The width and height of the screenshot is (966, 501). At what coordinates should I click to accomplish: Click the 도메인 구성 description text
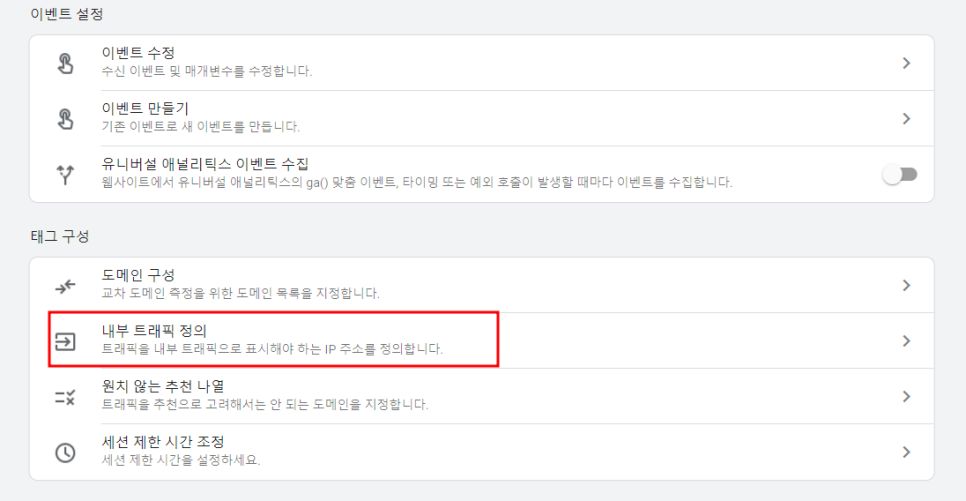coord(240,293)
